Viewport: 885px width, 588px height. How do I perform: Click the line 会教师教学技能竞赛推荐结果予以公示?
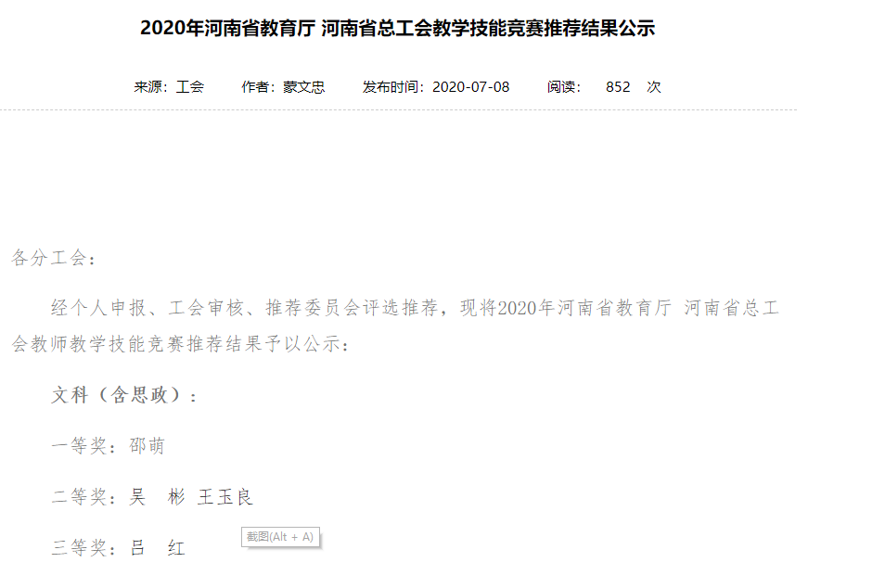[180, 344]
